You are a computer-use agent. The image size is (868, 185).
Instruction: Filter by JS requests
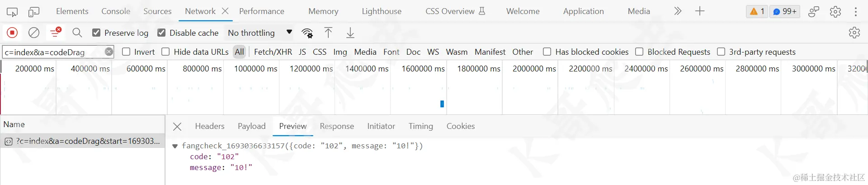(302, 52)
